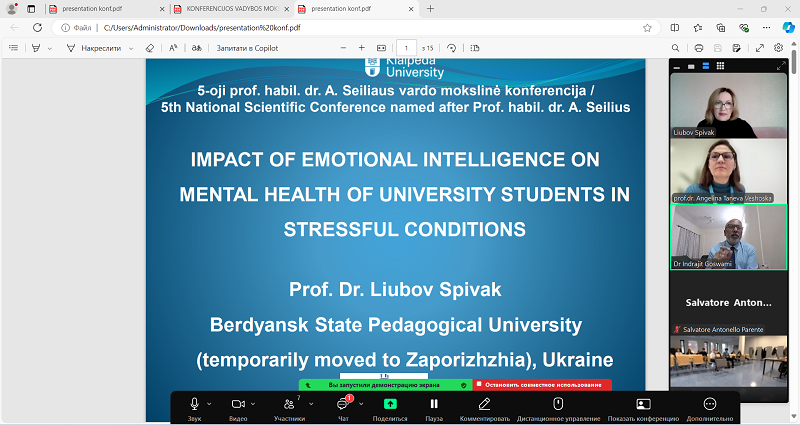This screenshot has height=425, width=800.
Task: Expand the highlight color dropdown arrow
Action: coord(49,48)
